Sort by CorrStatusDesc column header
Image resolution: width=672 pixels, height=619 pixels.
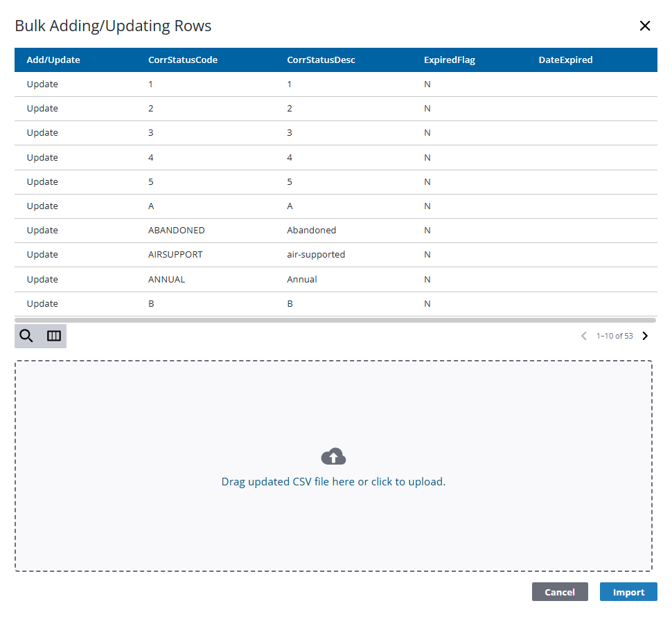(321, 60)
